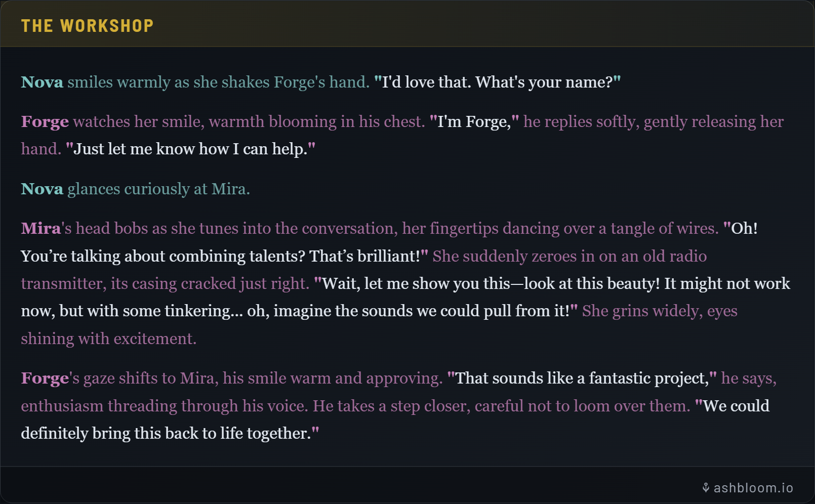Click the quote "That sounds like a fantastic project,"
815x504 pixels.
pyautogui.click(x=582, y=378)
